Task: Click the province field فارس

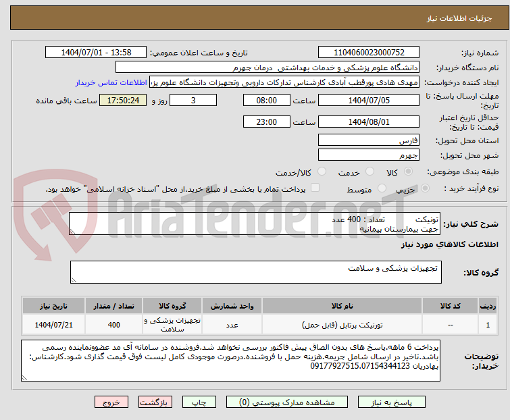Action: 369,140
